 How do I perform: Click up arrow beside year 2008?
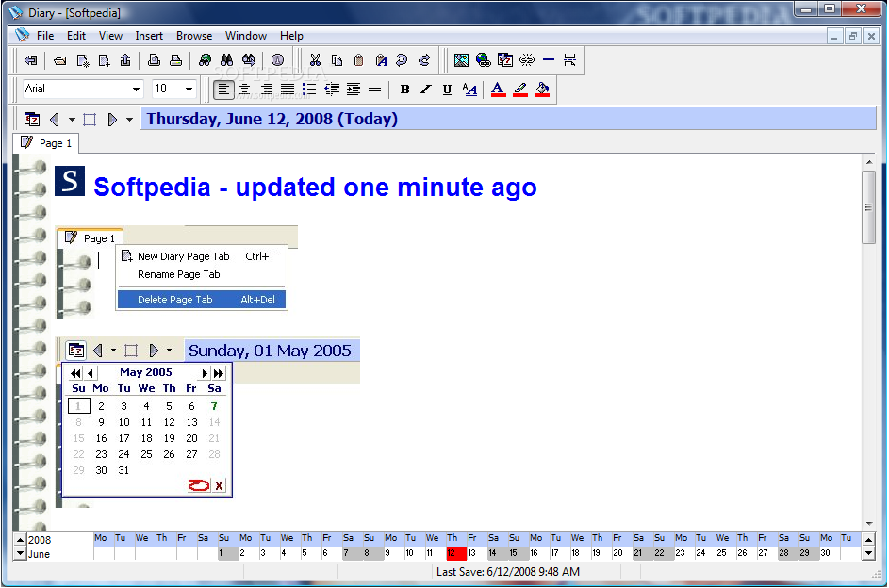click(20, 540)
